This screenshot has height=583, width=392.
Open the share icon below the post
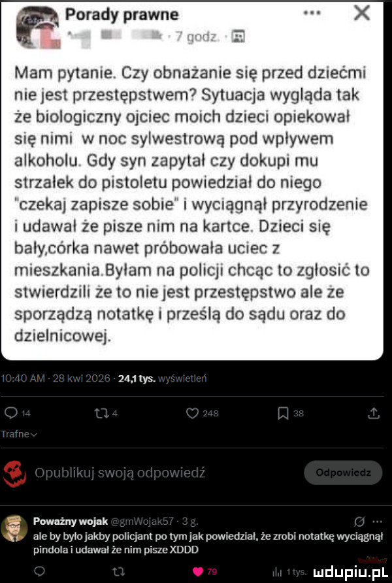[373, 413]
